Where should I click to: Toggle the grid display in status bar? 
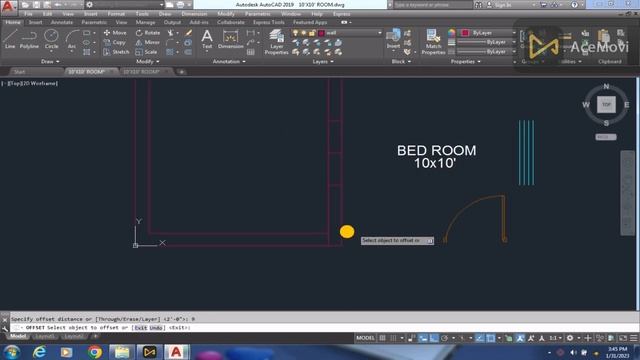pos(382,338)
